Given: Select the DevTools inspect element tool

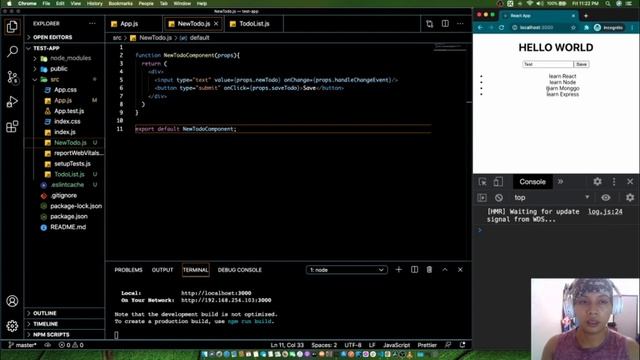Looking at the screenshot, I should [482, 182].
